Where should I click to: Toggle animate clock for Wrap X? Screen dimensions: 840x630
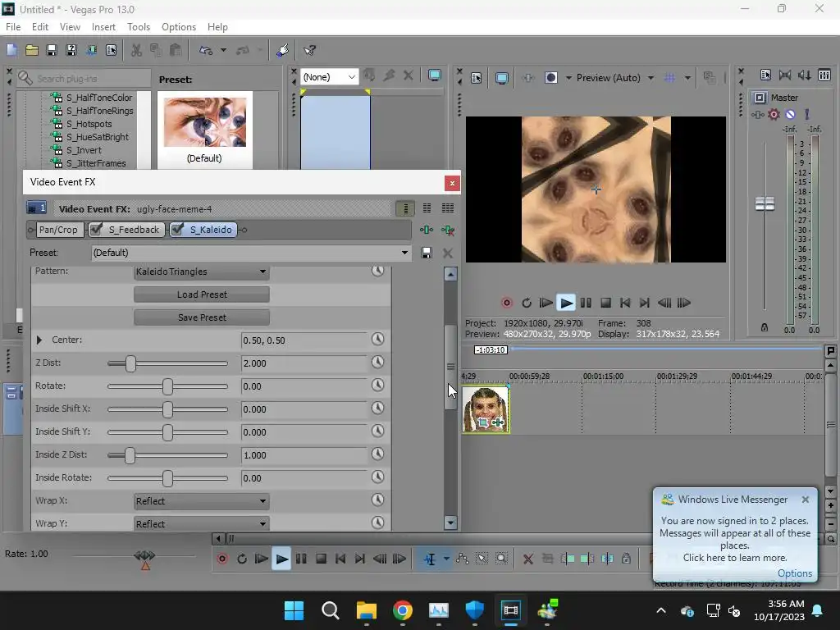377,500
